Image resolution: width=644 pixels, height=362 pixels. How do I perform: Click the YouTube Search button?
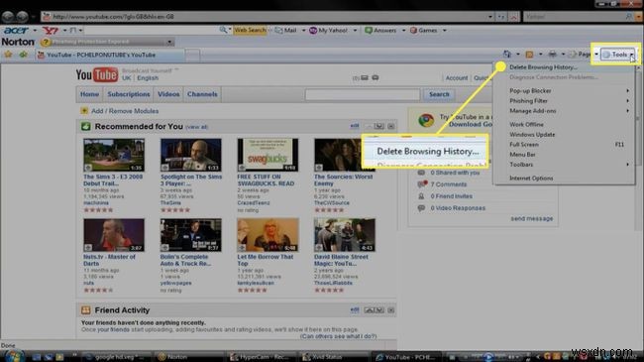[x=439, y=94]
